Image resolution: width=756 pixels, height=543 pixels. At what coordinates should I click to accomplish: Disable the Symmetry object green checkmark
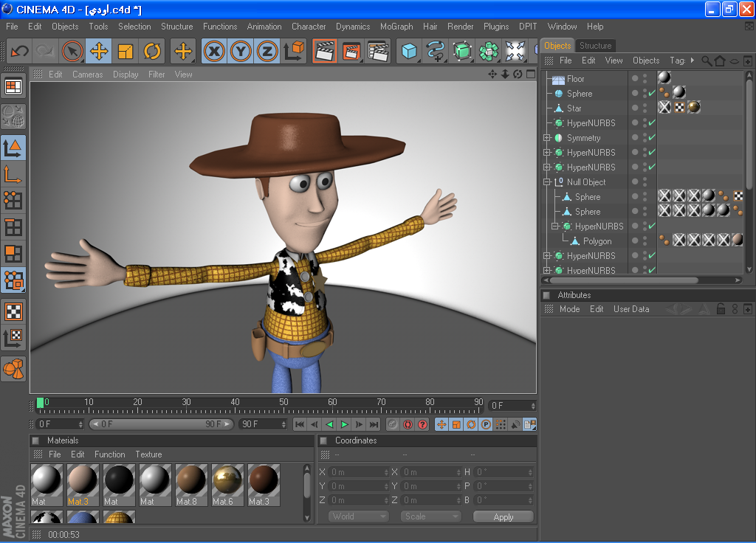point(653,138)
